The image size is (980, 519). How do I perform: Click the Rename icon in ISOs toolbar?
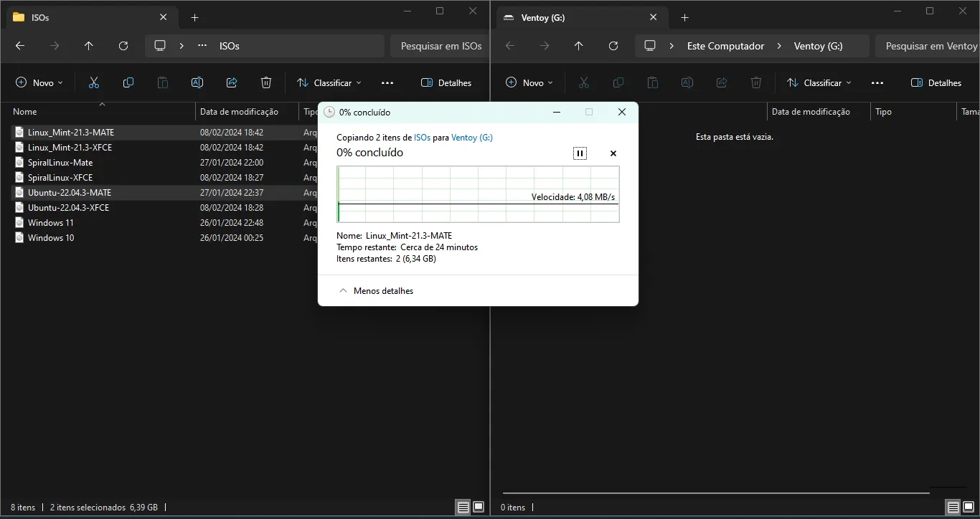pos(197,82)
